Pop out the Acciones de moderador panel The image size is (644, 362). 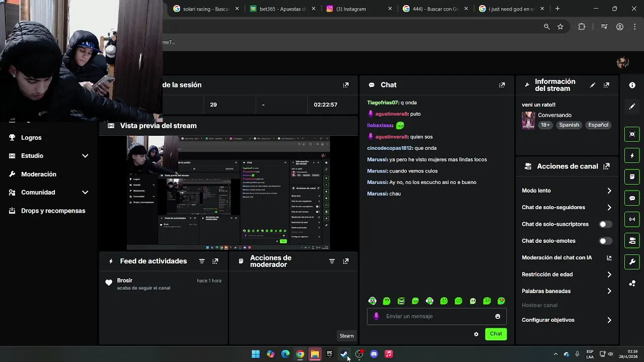point(346,261)
